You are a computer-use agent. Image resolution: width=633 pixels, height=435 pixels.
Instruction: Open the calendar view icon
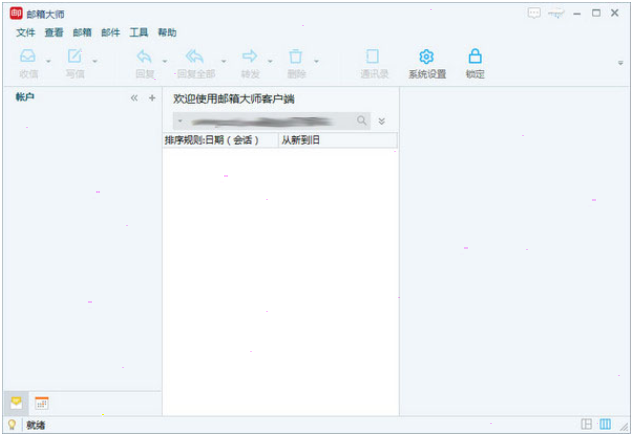[42, 403]
